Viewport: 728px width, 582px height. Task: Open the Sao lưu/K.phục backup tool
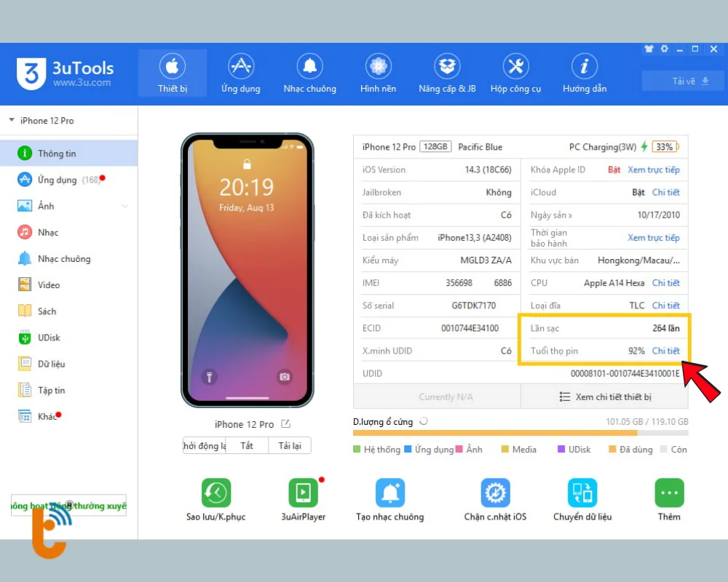click(x=215, y=498)
